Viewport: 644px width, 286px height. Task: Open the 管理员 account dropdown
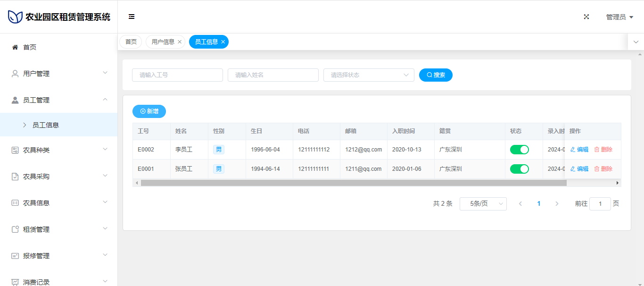coord(619,17)
